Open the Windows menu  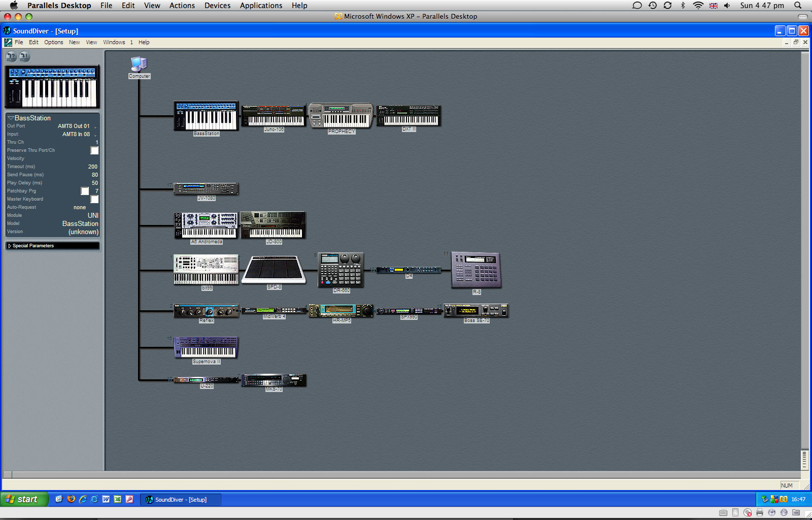114,42
